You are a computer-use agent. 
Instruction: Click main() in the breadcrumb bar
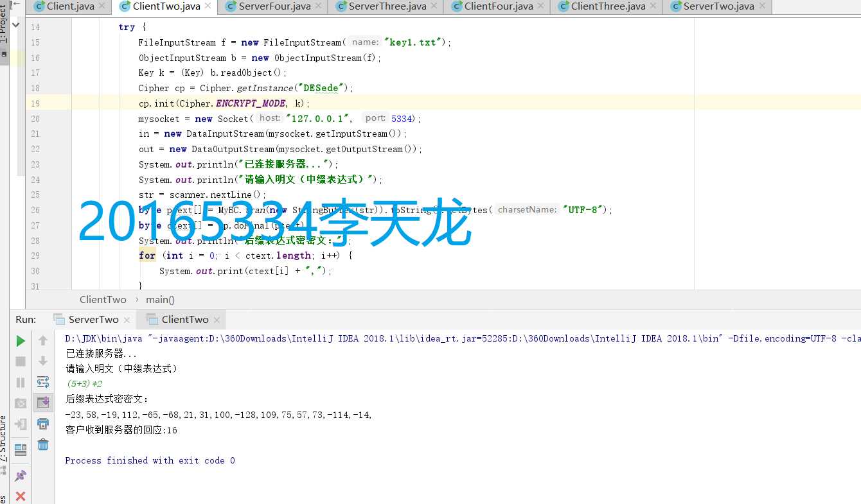(160, 299)
